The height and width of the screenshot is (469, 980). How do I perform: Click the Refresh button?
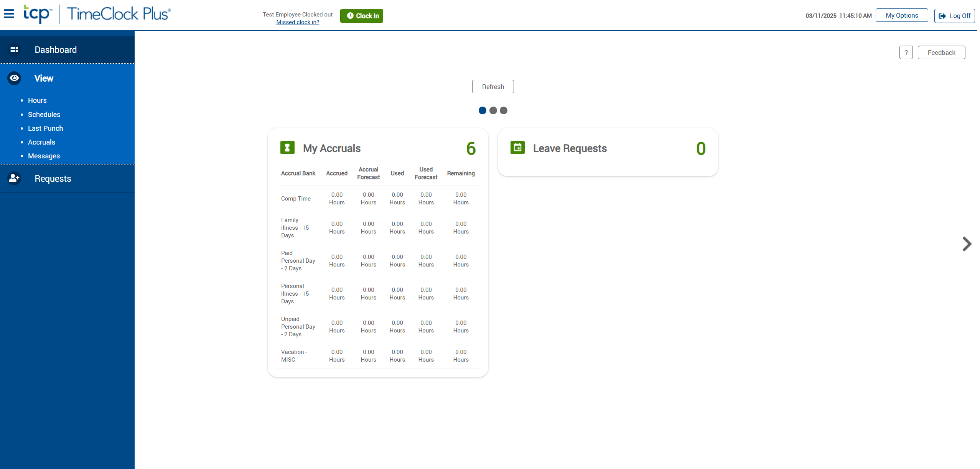[x=493, y=87]
